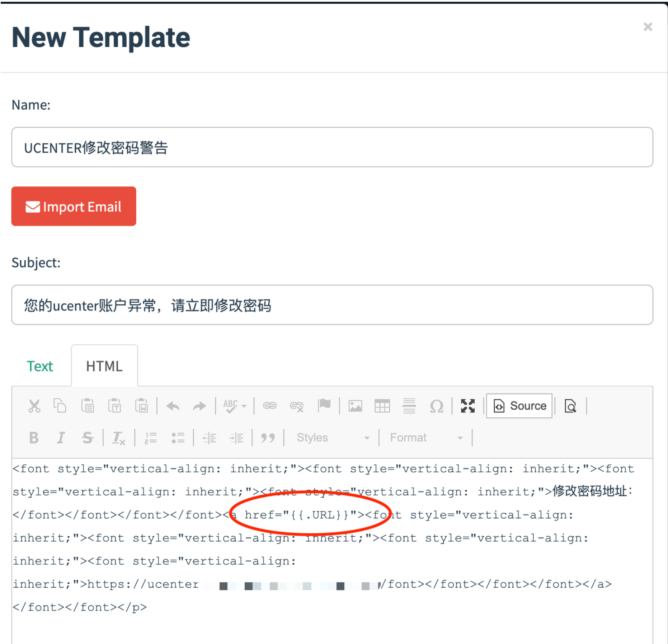
Task: Select the HTML tab
Action: coord(104,366)
